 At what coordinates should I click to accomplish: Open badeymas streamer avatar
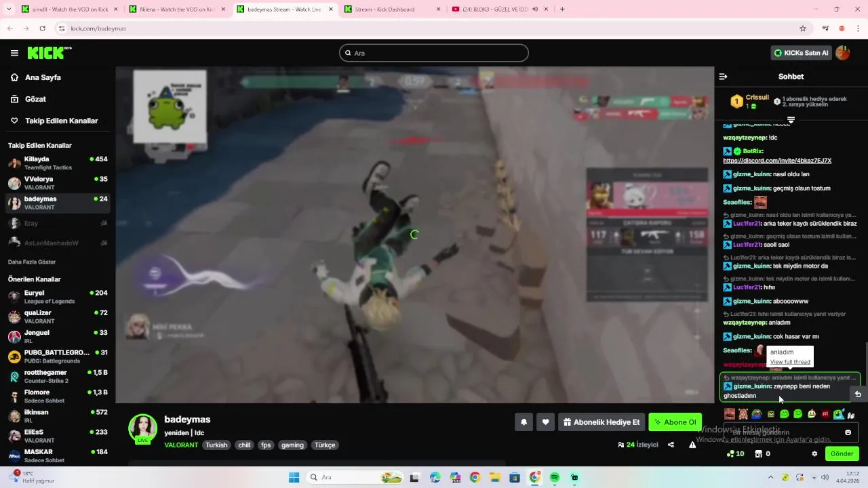click(x=143, y=428)
